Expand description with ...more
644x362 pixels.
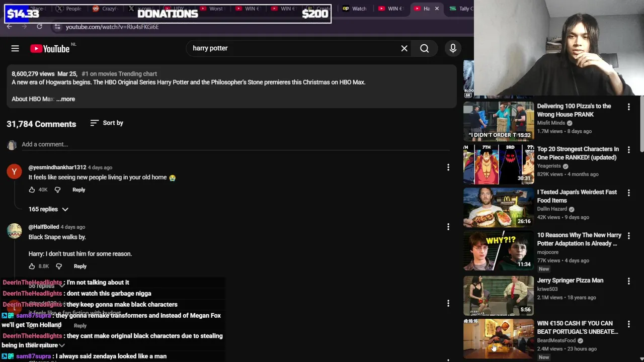click(x=65, y=99)
